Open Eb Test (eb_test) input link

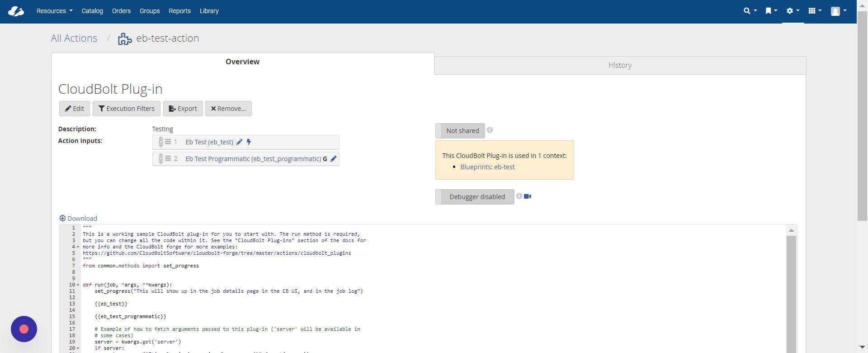coord(209,142)
